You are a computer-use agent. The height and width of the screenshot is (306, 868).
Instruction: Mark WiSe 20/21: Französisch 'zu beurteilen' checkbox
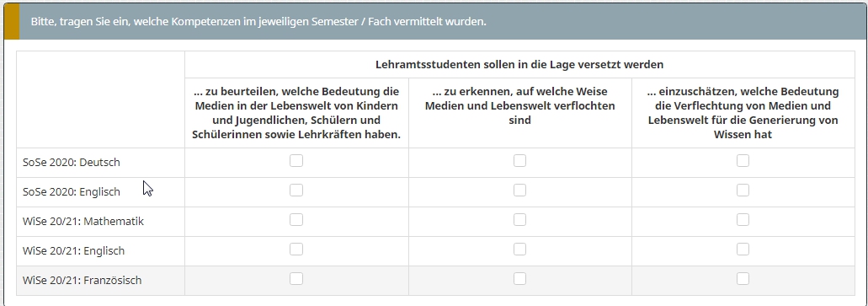(x=296, y=278)
